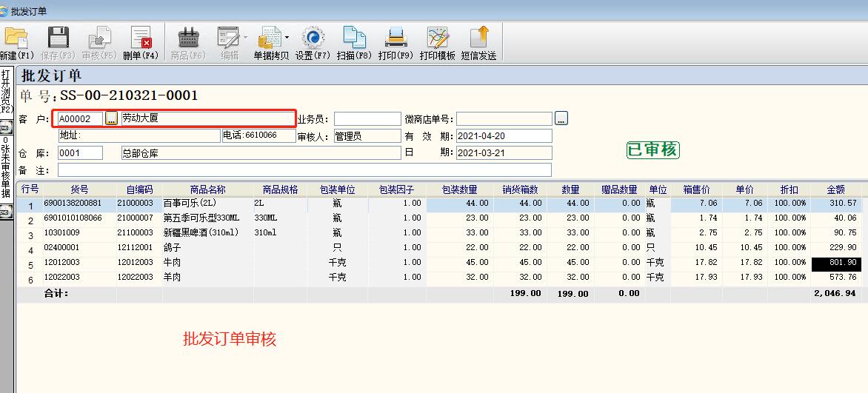Click the 业务员 input field
This screenshot has width=868, height=393.
(x=367, y=119)
